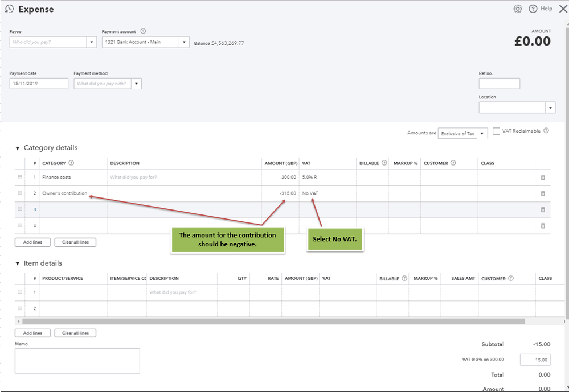The image size is (569, 392).
Task: Click the Memo text box
Action: click(77, 361)
